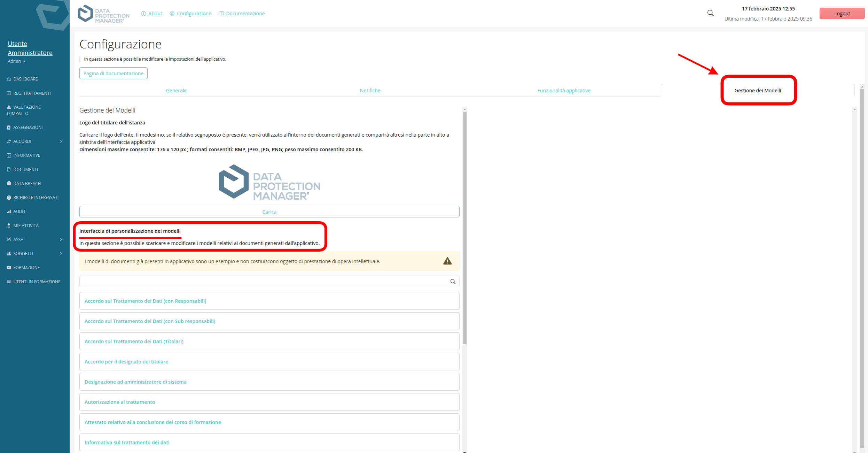Click Valutazione d'Impatto warning icon
868x453 pixels.
[x=9, y=107]
